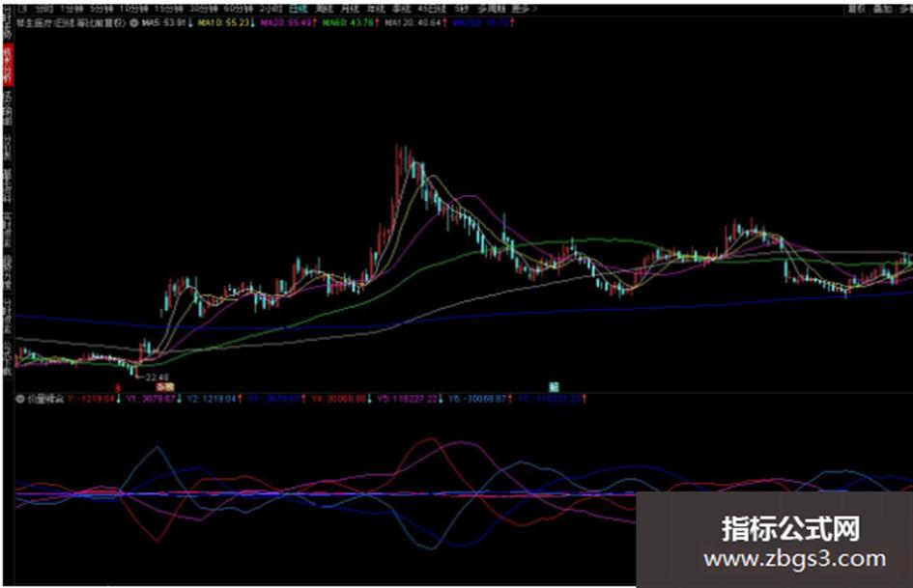
Task: Open the lower sub-chart indicator settings gear
Action: (x=20, y=399)
